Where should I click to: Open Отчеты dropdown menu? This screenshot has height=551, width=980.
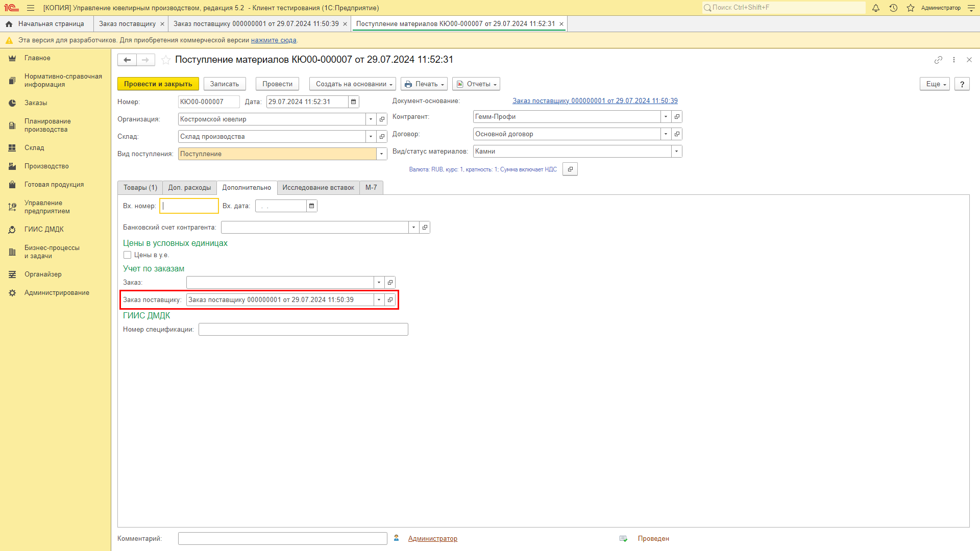(x=476, y=84)
